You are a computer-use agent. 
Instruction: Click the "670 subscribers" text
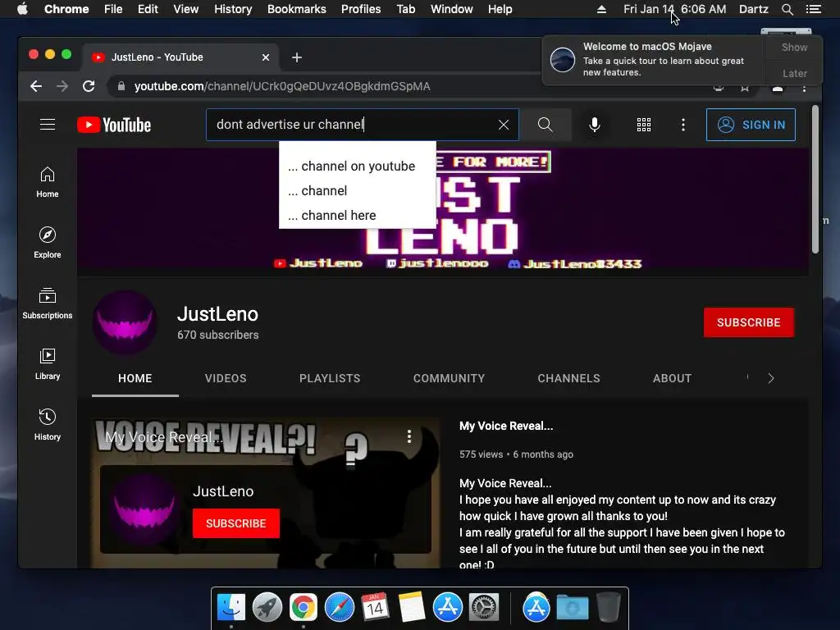point(218,335)
